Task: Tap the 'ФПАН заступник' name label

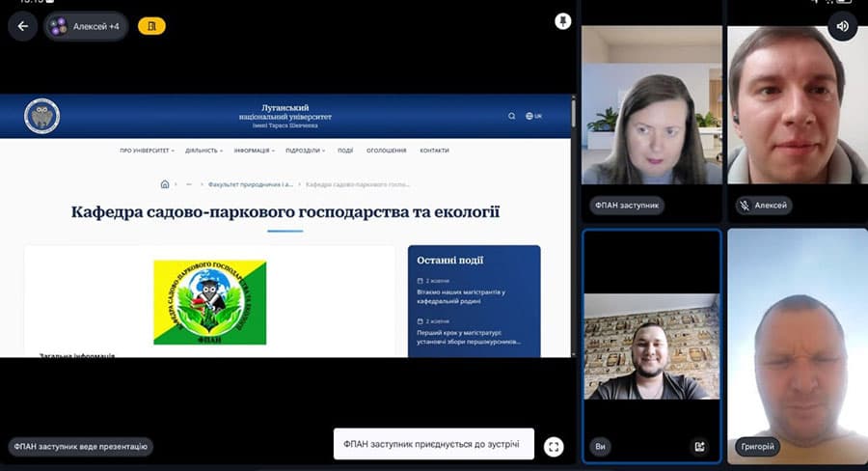Action: [627, 206]
